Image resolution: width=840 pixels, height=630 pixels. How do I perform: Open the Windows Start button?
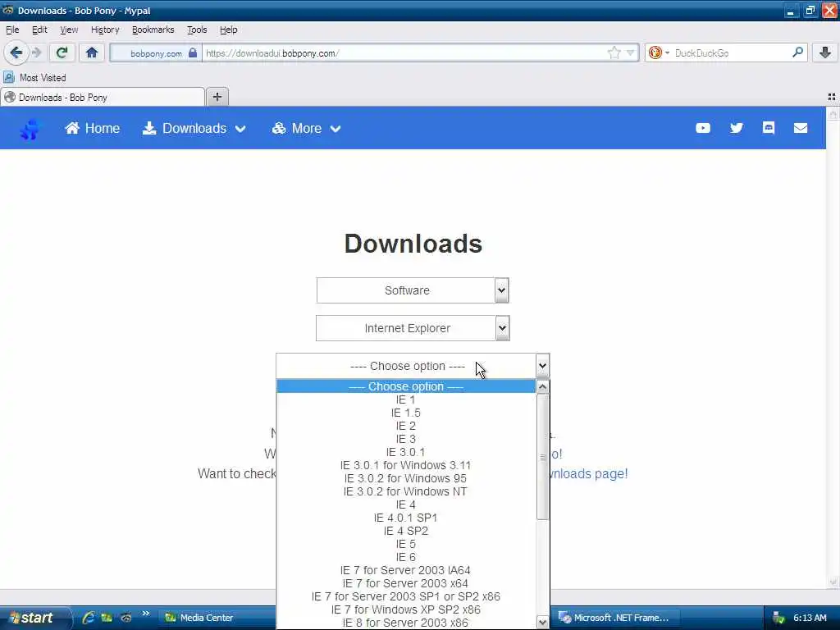point(35,618)
